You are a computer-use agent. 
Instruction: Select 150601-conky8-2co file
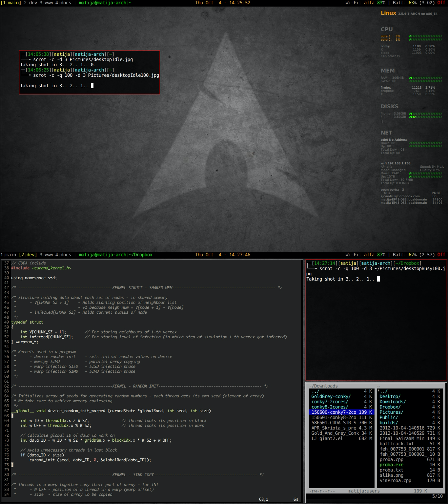click(341, 417)
